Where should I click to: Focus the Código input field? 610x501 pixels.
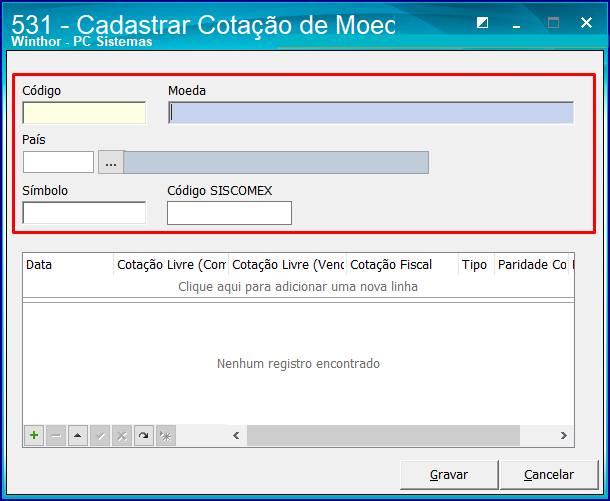(84, 113)
